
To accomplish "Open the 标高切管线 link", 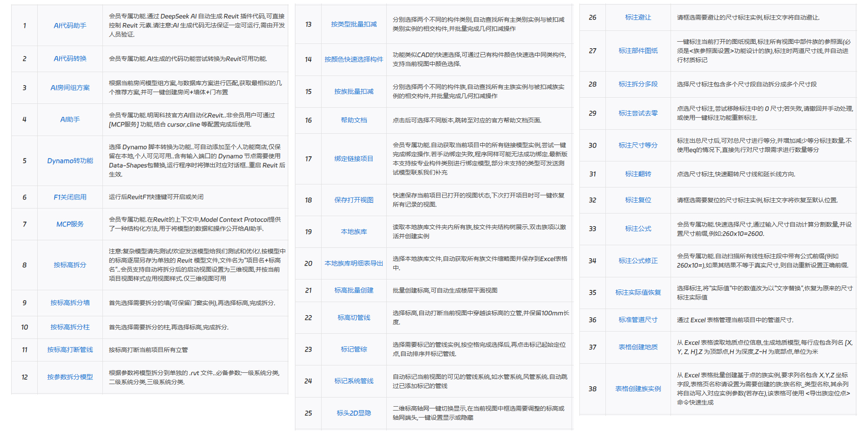I will 354,317.
